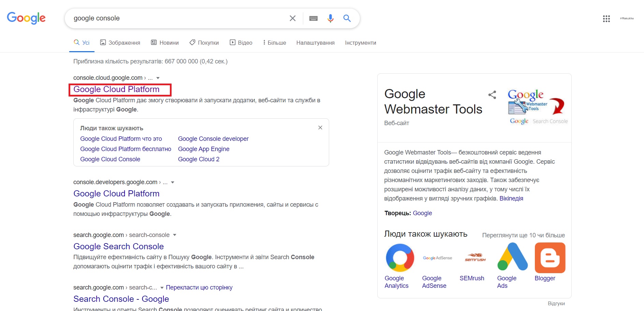Start voice search with the microphone icon
Screen dimensions: 644x311
(x=330, y=18)
